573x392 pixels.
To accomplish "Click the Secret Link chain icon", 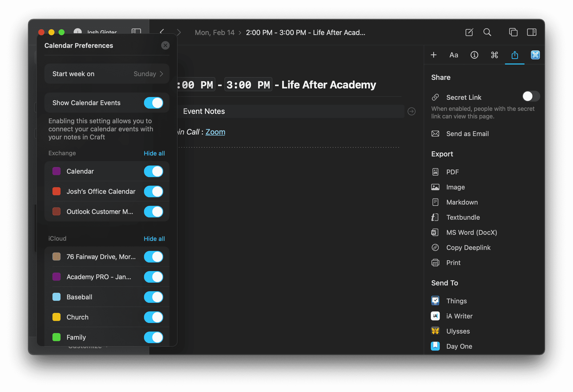I will (x=435, y=97).
